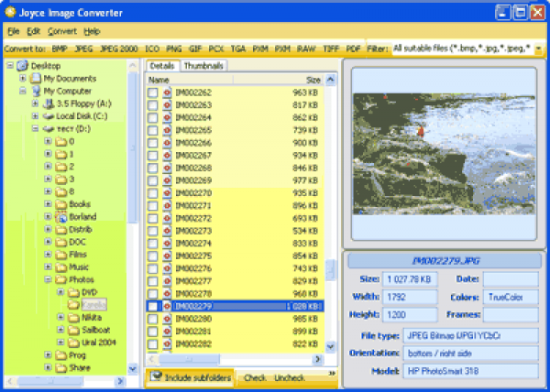The width and height of the screenshot is (550, 392).
Task: Click the image preview of the waterfall
Action: coord(443,152)
